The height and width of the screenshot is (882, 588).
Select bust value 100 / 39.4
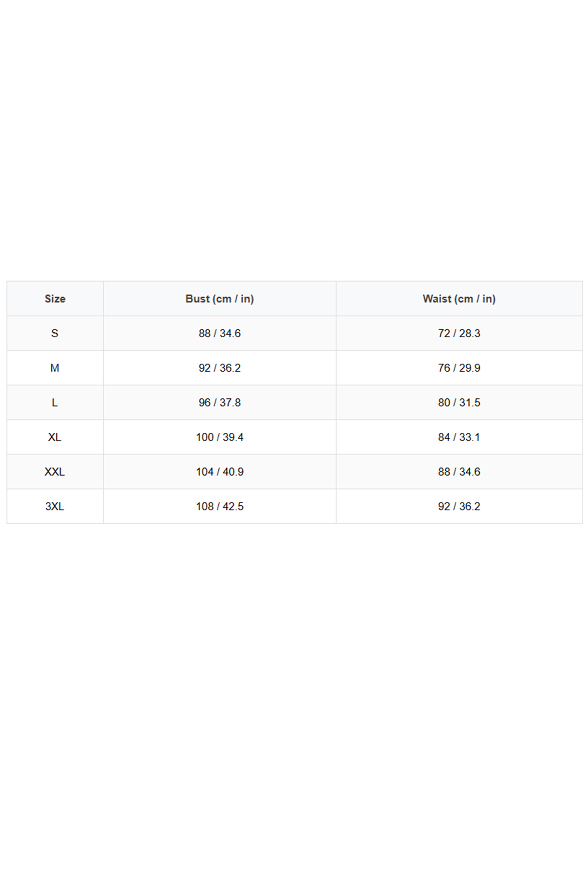[219, 437]
